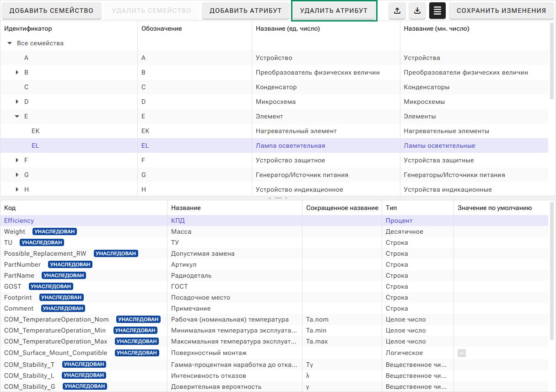556x392 pixels.
Task: Click the download arrow icon button
Action: pos(417,11)
